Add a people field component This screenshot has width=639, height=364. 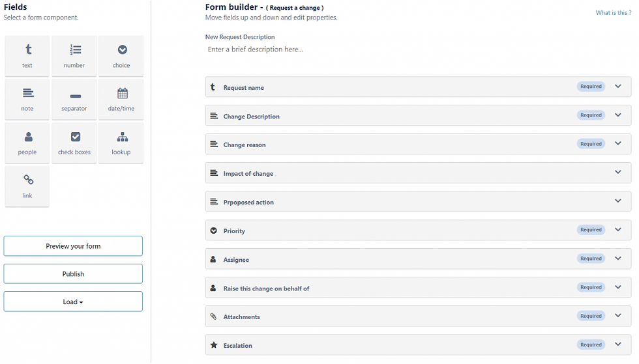click(27, 143)
